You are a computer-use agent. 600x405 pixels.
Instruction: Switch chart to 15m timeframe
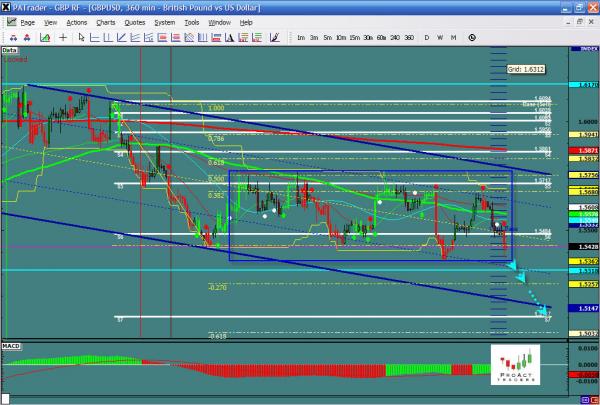(x=355, y=37)
